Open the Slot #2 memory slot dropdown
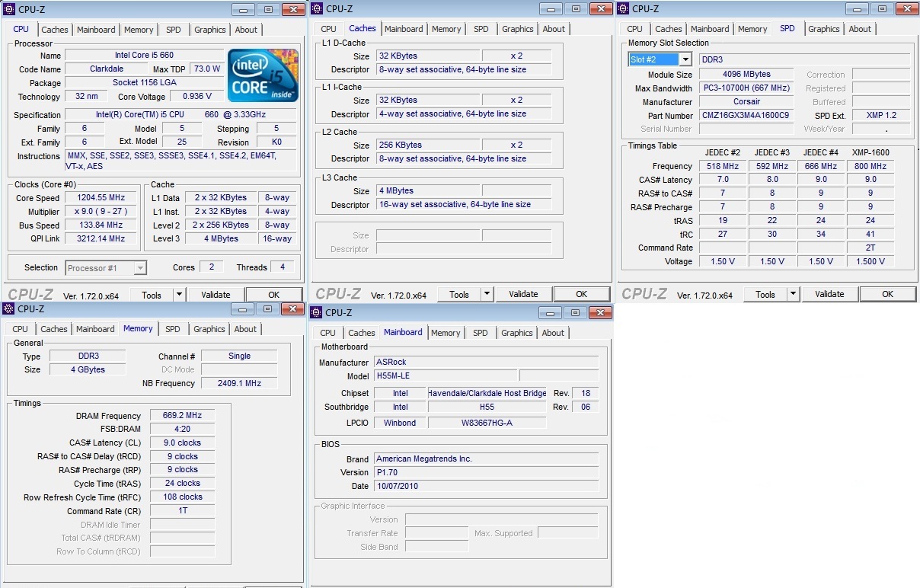Image resolution: width=920 pixels, height=588 pixels. click(685, 59)
